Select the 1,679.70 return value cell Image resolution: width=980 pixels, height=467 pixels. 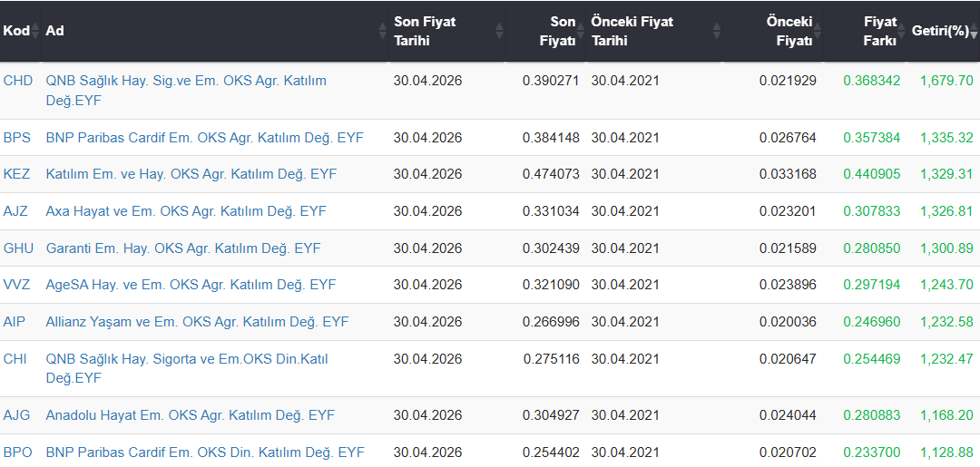click(x=946, y=81)
